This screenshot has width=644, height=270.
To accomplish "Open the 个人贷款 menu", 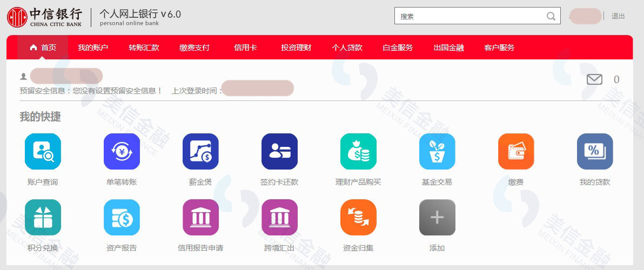I will click(347, 48).
